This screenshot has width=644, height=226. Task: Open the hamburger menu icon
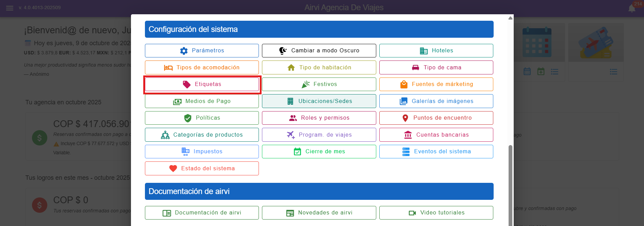click(10, 8)
